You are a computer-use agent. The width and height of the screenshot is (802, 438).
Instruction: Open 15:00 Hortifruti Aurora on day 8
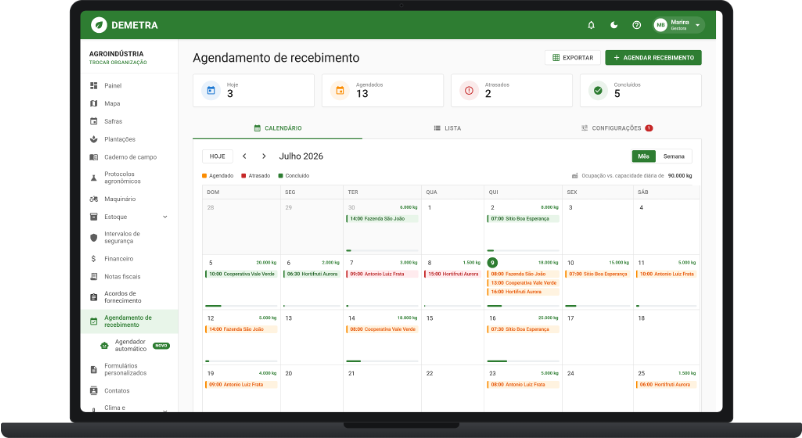[x=452, y=274]
